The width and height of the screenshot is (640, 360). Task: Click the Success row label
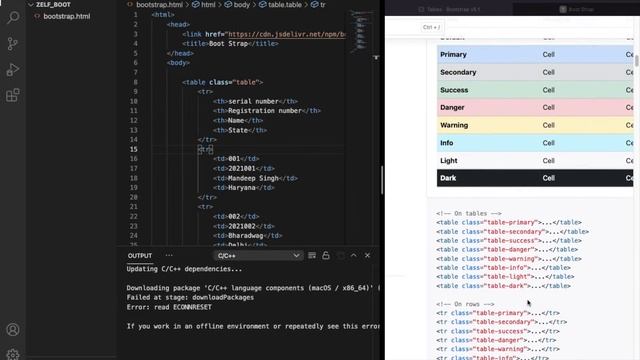(454, 90)
